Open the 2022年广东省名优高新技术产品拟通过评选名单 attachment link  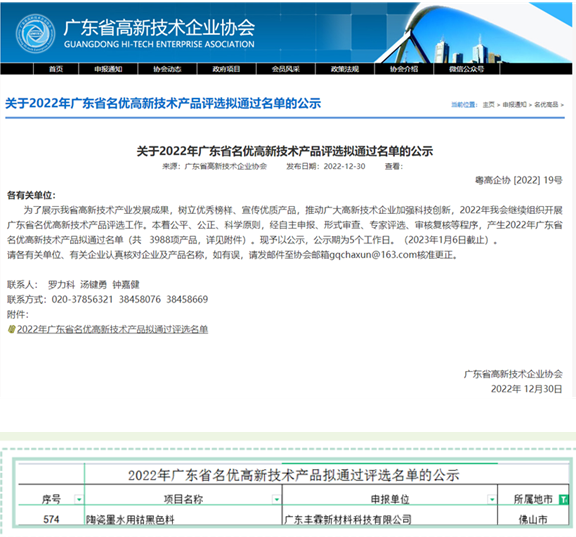click(112, 329)
